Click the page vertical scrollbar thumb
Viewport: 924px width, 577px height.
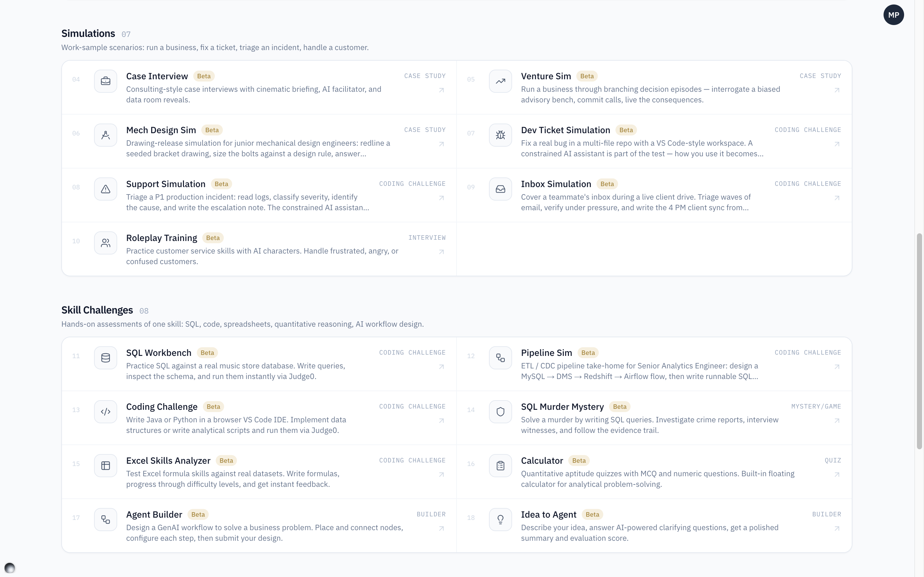pyautogui.click(x=919, y=341)
